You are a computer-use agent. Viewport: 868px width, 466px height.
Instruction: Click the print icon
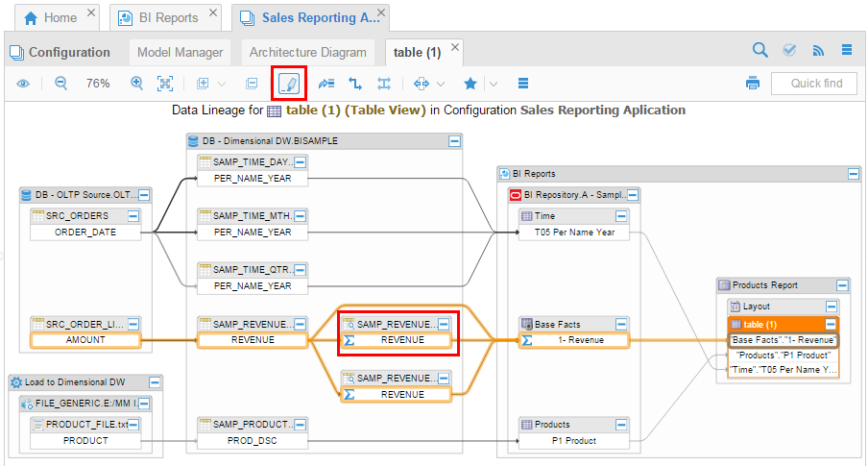[753, 84]
